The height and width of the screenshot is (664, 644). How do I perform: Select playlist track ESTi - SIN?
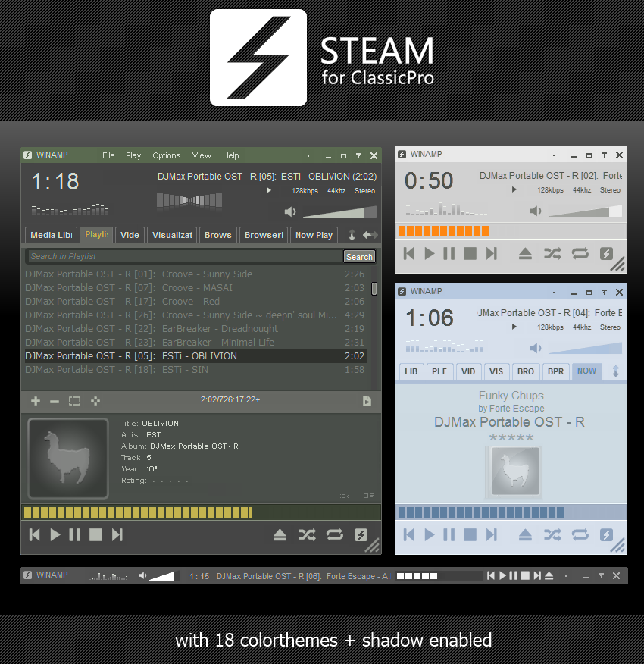click(x=195, y=370)
